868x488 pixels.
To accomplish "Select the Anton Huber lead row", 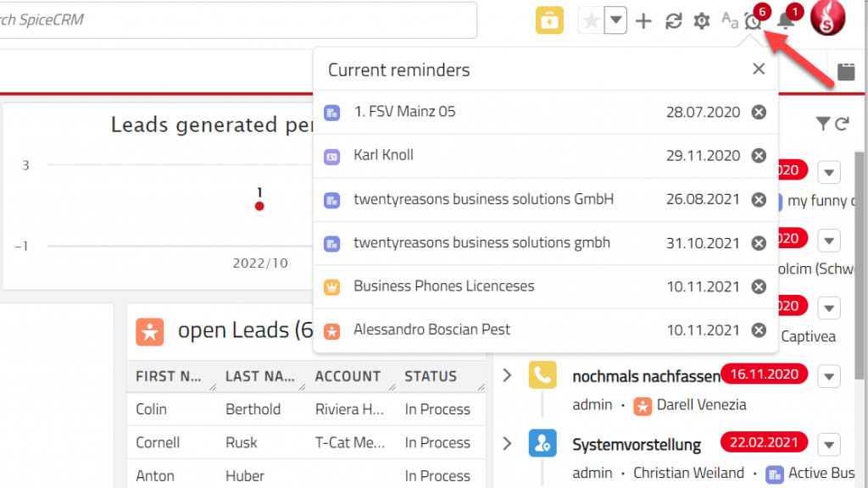I will coord(305,474).
